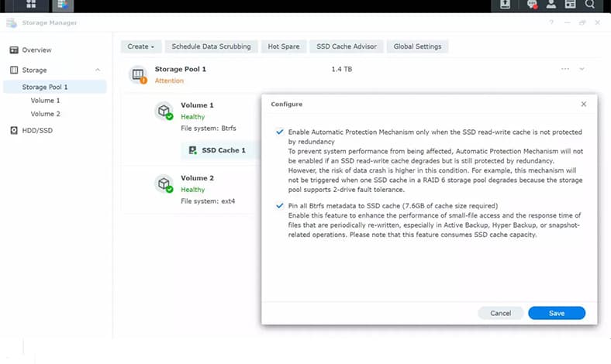Open the upload tasks icon in top bar

coord(505,5)
